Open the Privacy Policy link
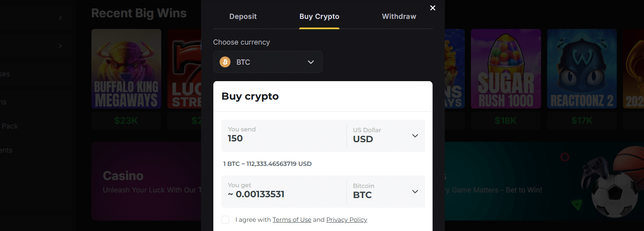Image resolution: width=644 pixels, height=231 pixels. coord(346,220)
